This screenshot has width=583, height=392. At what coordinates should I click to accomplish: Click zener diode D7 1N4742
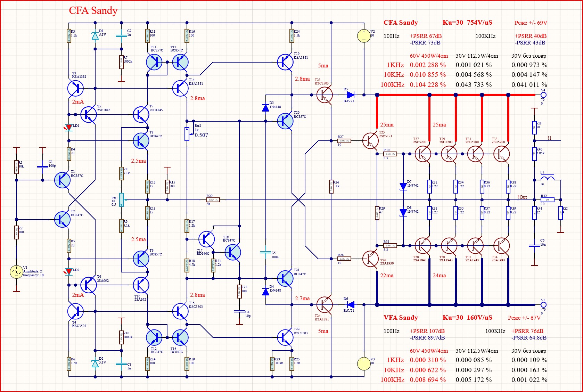[x=403, y=187]
